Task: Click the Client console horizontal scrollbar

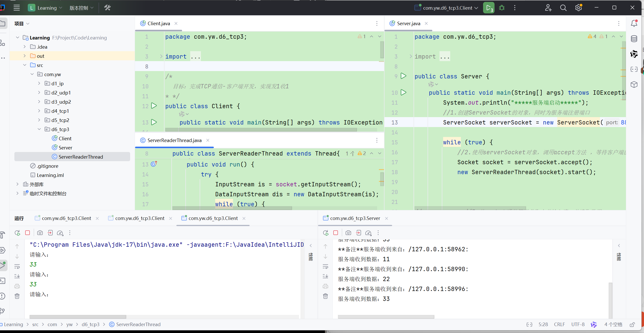Action: [x=78, y=317]
